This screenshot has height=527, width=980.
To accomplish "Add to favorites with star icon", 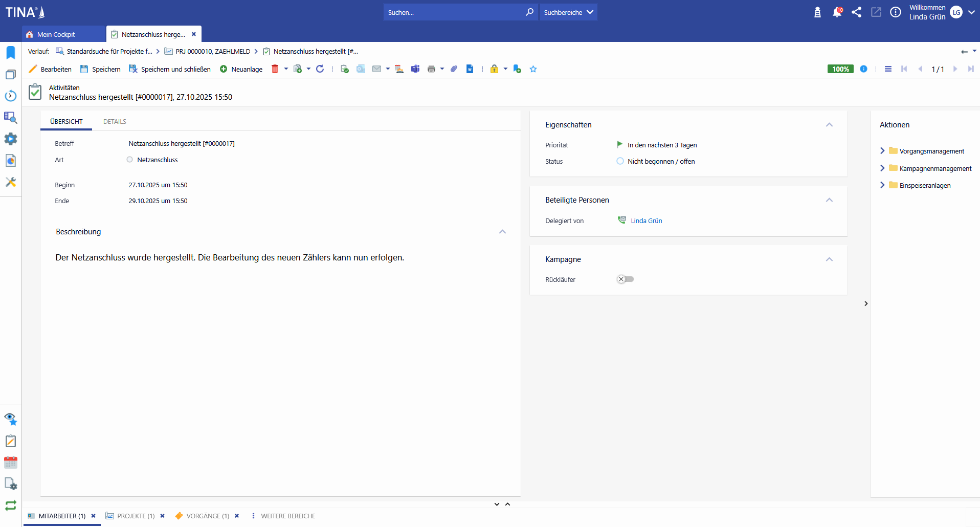I will tap(533, 69).
